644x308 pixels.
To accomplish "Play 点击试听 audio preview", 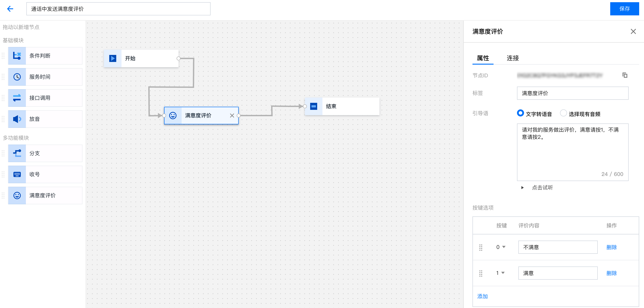I will (522, 188).
